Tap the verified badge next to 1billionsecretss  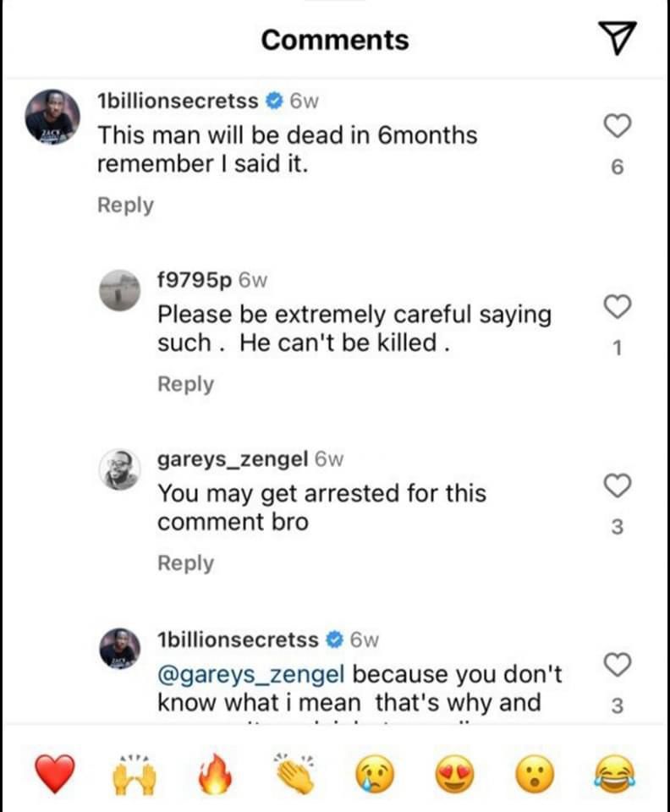point(272,101)
